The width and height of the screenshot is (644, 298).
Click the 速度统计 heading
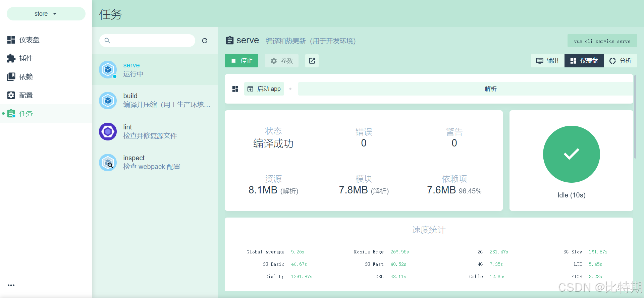coord(429,230)
